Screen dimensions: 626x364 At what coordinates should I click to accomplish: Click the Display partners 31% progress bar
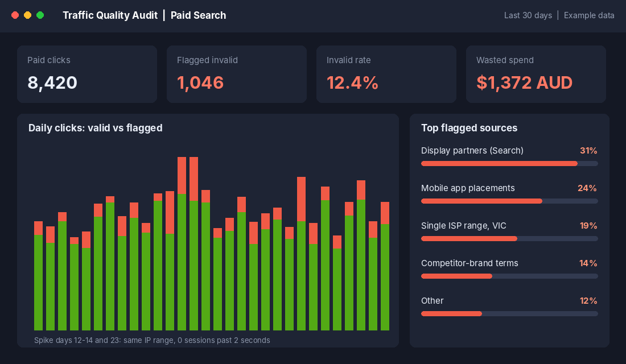click(x=509, y=164)
